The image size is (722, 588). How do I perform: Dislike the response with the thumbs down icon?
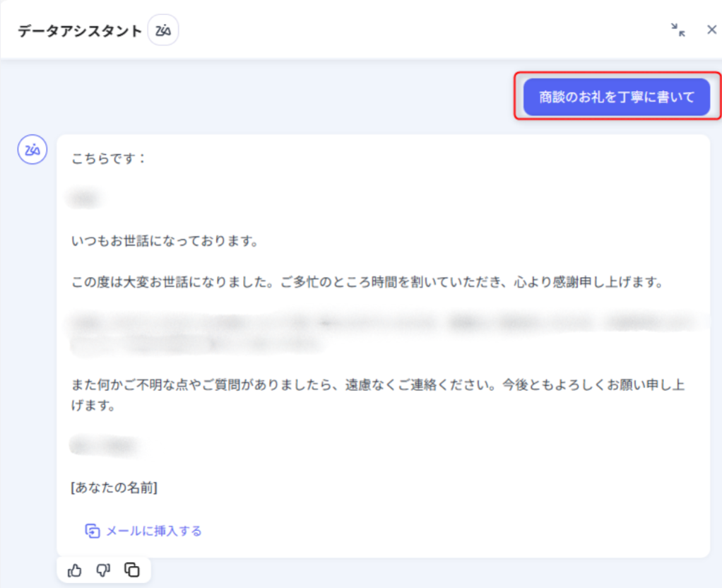pyautogui.click(x=103, y=570)
